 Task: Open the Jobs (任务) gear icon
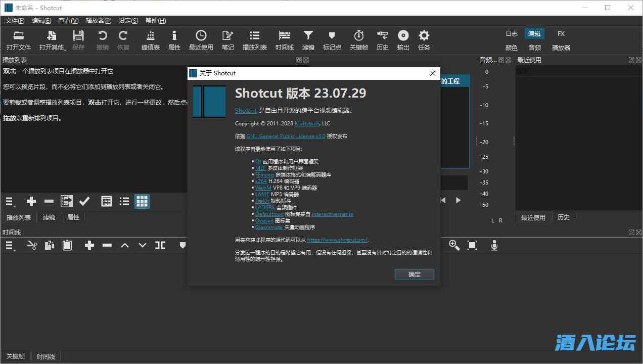424,40
